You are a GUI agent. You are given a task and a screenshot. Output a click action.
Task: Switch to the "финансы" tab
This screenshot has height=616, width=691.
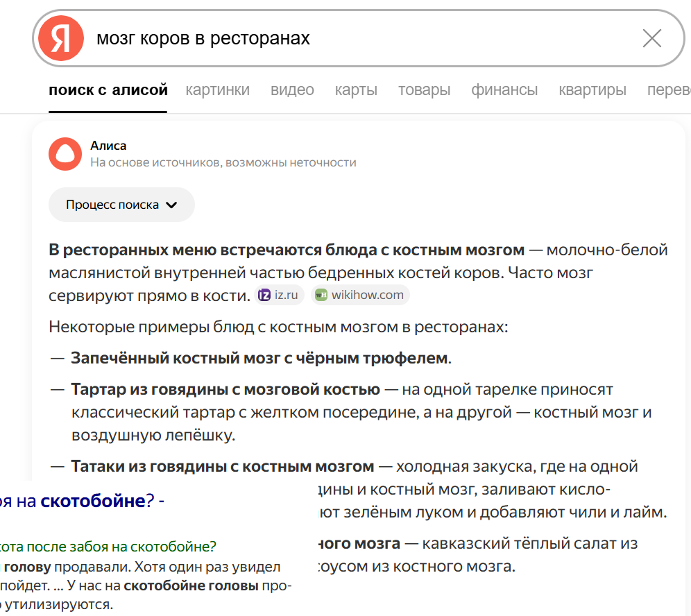(504, 90)
